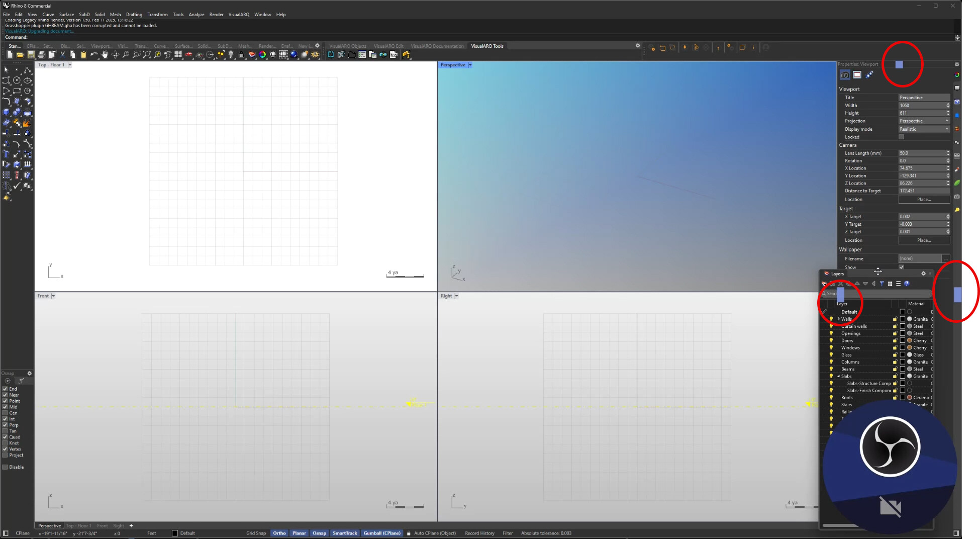
Task: Click the Print icon in the toolbar
Action: (x=41, y=55)
